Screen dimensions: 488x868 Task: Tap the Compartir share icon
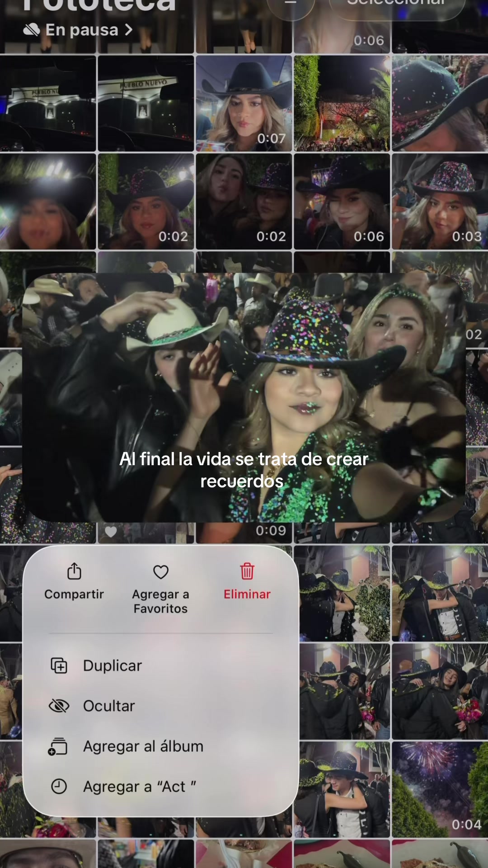(x=74, y=571)
